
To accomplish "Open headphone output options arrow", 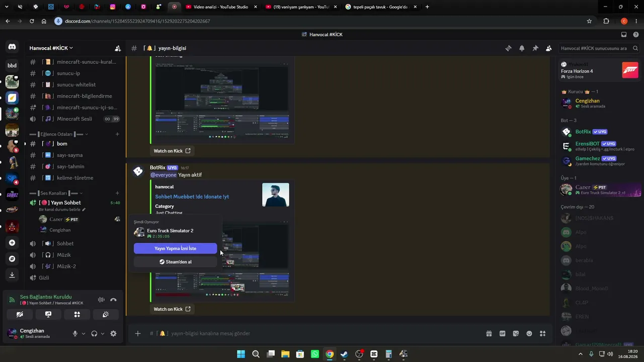I will (103, 333).
